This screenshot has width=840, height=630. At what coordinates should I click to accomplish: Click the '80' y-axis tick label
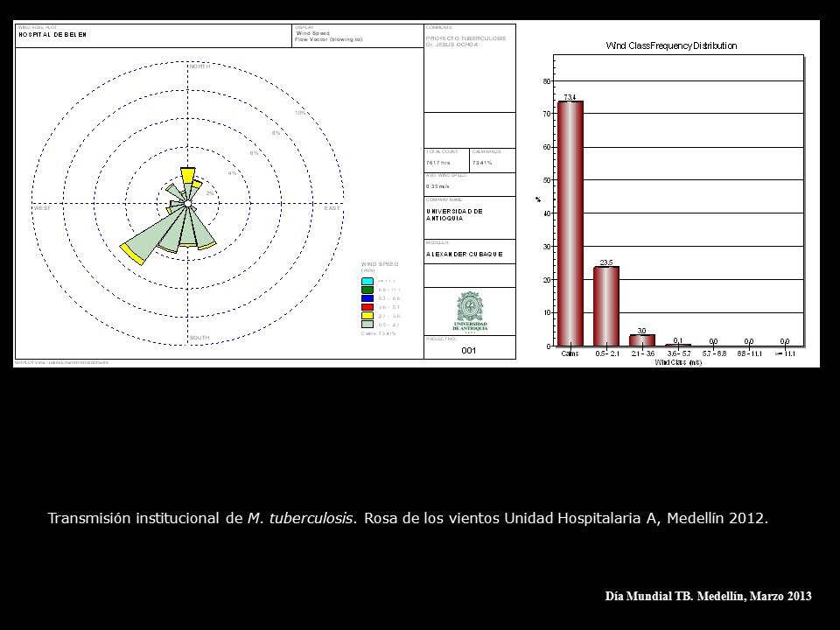click(x=546, y=81)
